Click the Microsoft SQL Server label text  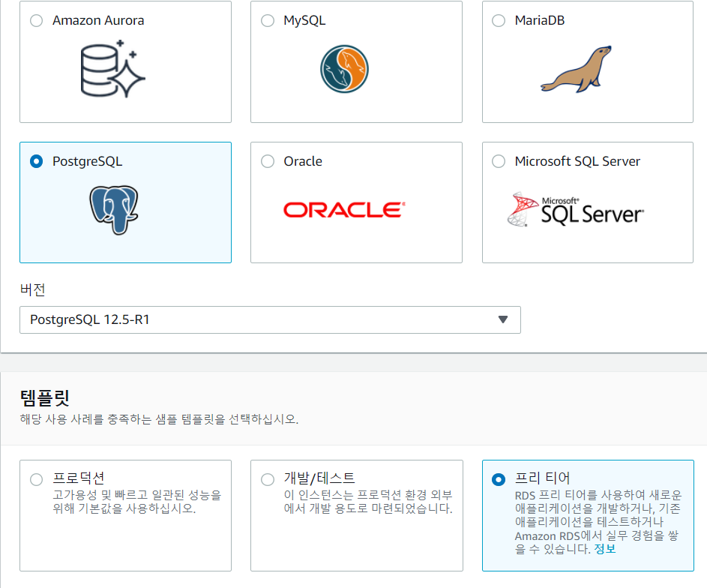[577, 161]
